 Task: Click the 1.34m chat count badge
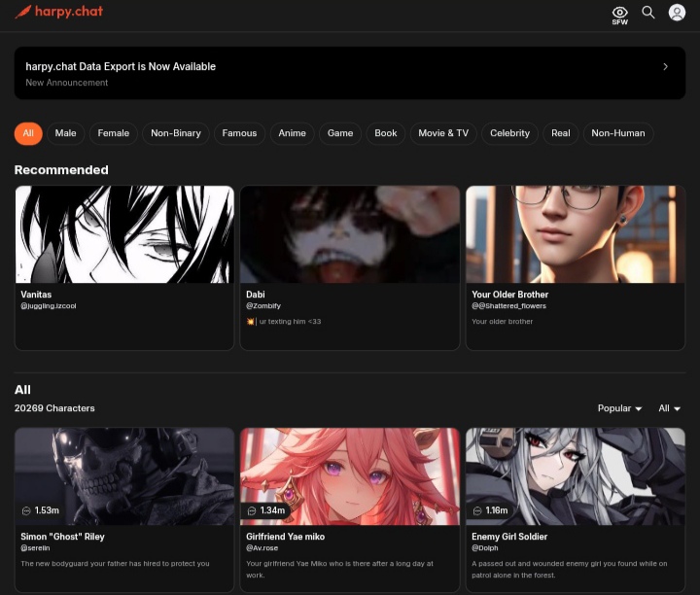(x=266, y=510)
